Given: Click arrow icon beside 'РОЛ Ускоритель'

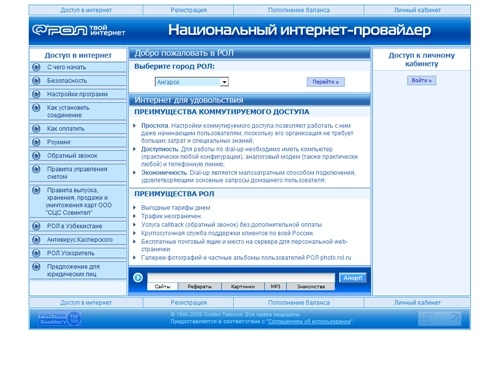Looking at the screenshot, I should pyautogui.click(x=36, y=253).
